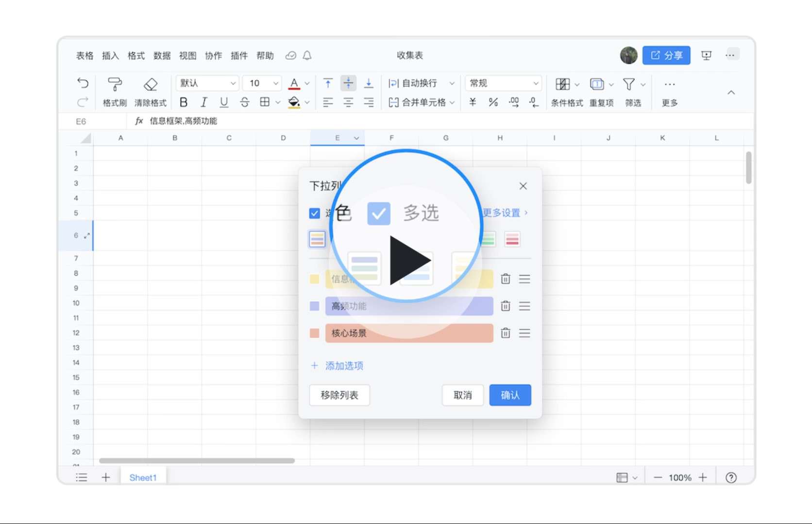The width and height of the screenshot is (812, 524).
Task: Click the fill color bucket icon
Action: click(x=294, y=102)
